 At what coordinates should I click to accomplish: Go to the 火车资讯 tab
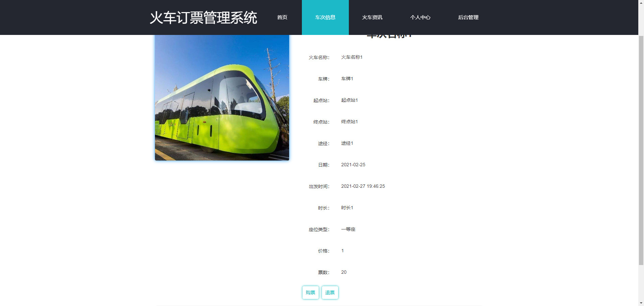(372, 17)
